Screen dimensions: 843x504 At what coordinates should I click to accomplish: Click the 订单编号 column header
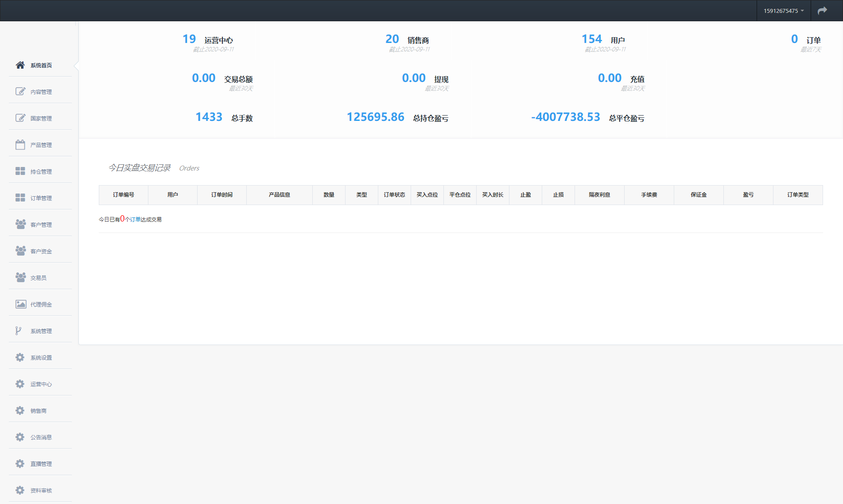coord(123,195)
